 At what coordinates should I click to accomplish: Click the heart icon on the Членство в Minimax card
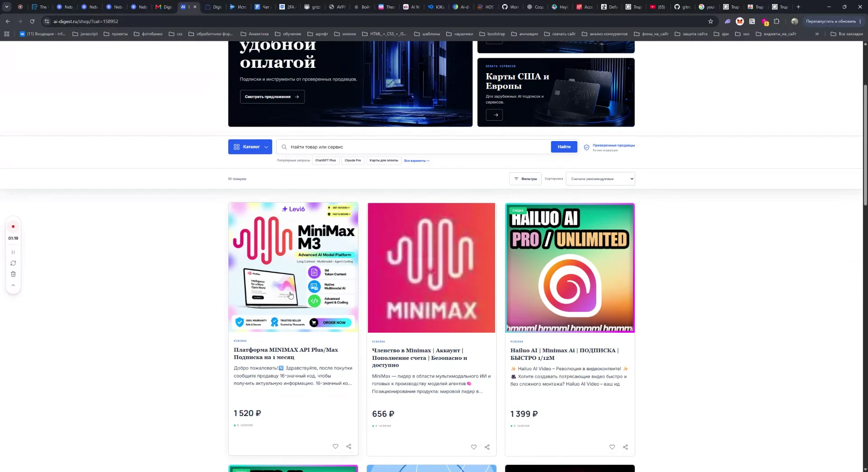[x=474, y=447]
